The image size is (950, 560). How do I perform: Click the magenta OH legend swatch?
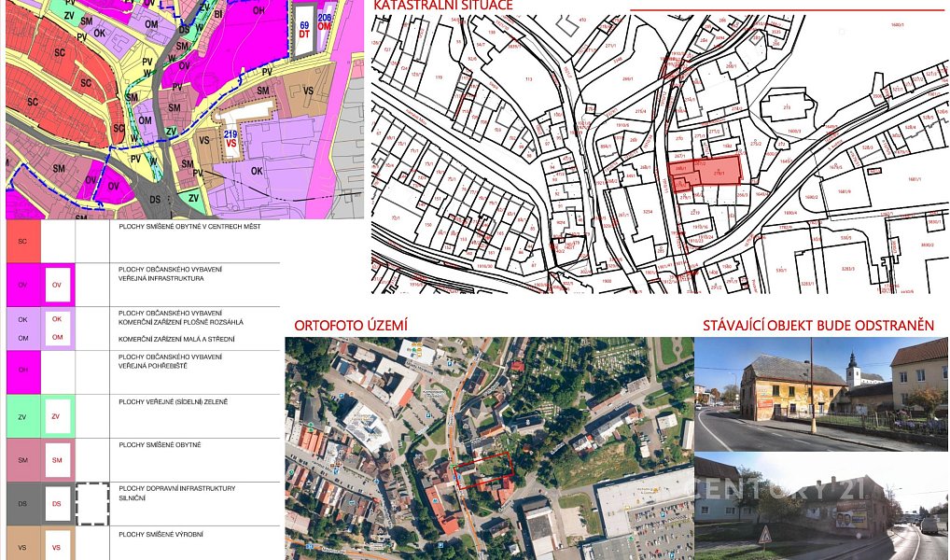tap(23, 372)
